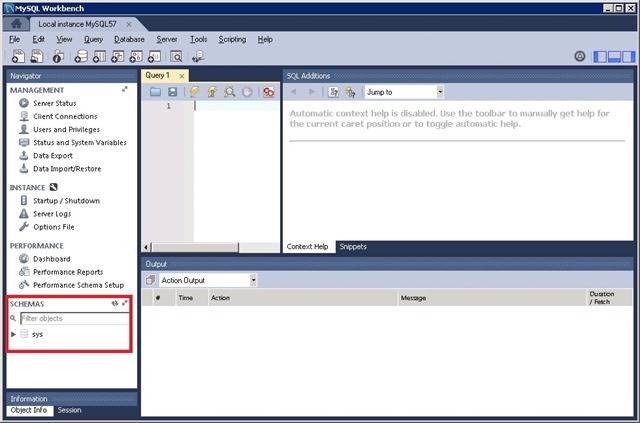The image size is (640, 423).
Task: Toggle the right sidebar panel visibility
Action: [629, 56]
